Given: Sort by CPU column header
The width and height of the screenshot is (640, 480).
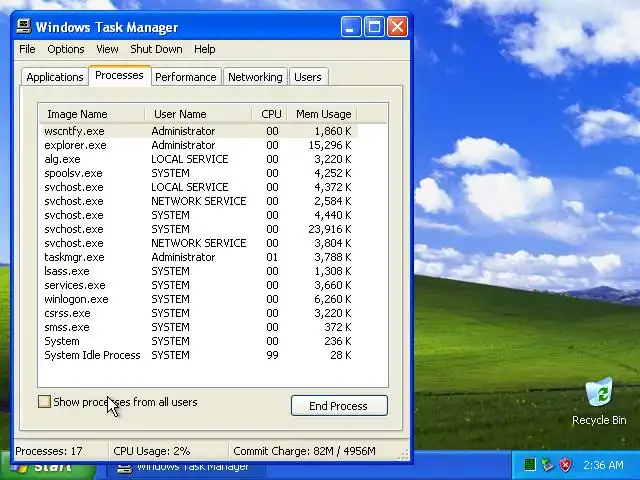Looking at the screenshot, I should 269,114.
